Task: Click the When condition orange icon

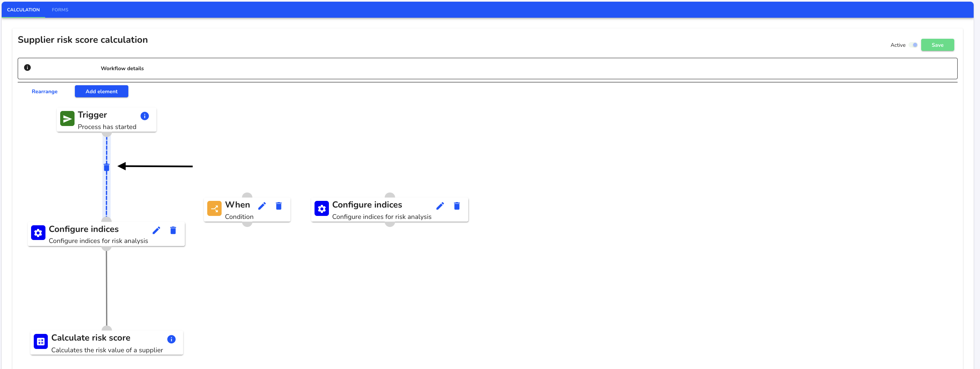Action: pyautogui.click(x=215, y=209)
